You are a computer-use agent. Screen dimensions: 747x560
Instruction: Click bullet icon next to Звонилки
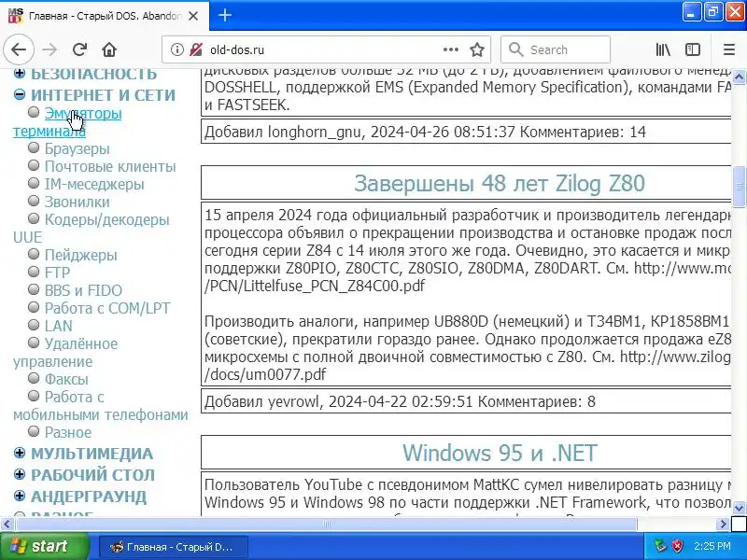34,201
